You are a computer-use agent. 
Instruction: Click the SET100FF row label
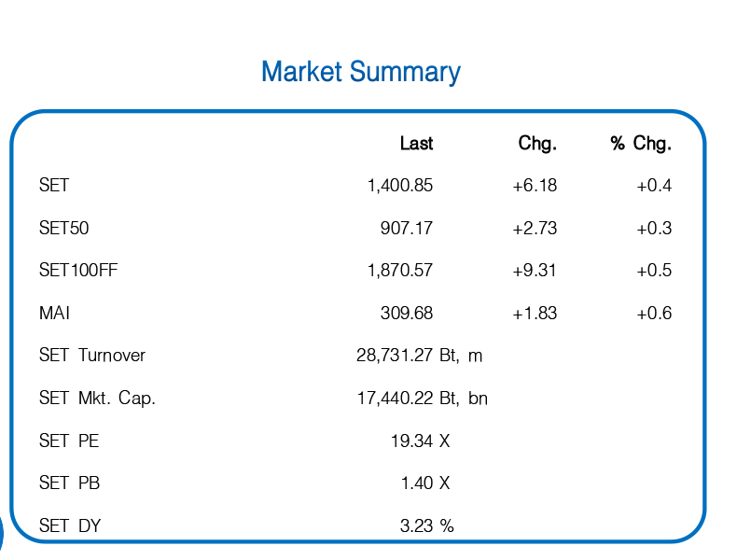pyautogui.click(x=78, y=271)
